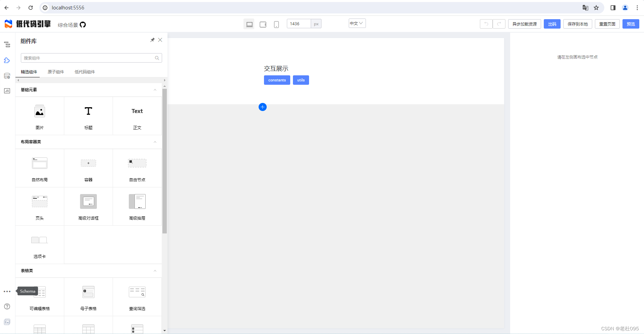
Task: Select the 自由节点 component
Action: coord(137,168)
